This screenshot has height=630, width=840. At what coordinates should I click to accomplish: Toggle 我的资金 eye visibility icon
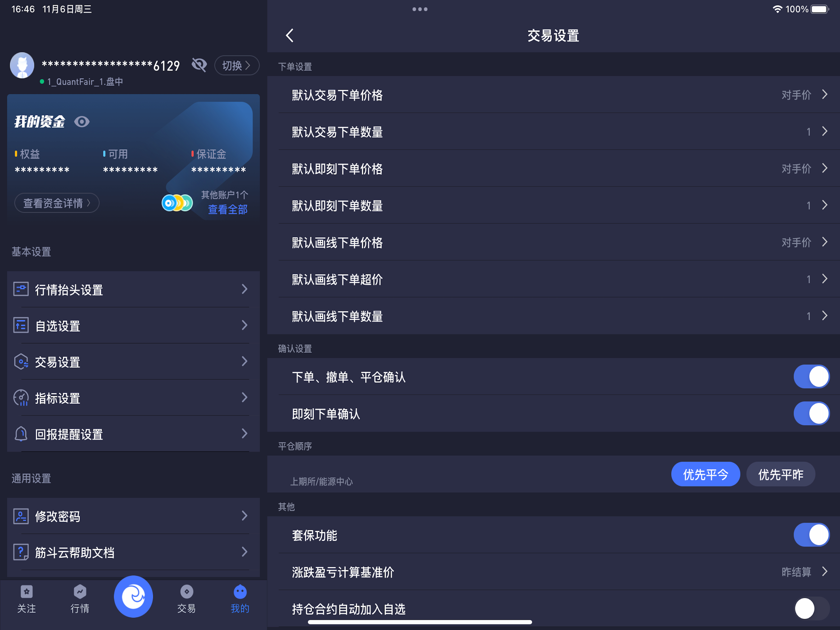(81, 122)
